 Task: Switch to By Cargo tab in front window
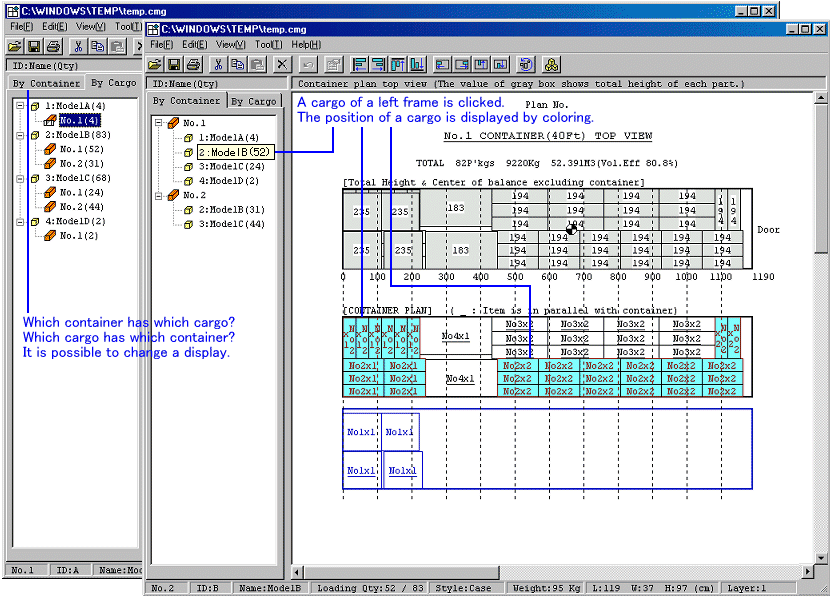(x=253, y=101)
